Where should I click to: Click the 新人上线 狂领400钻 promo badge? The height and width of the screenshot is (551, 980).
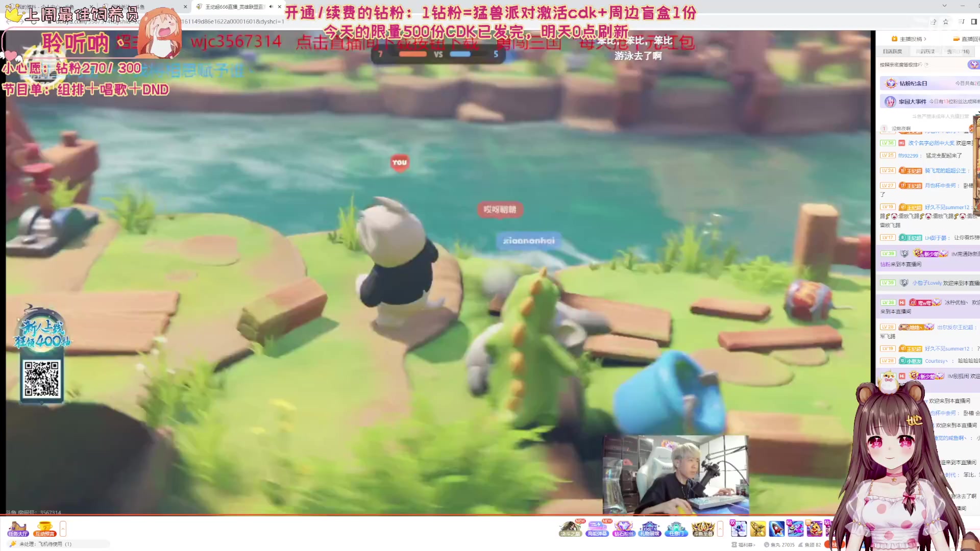(x=42, y=329)
